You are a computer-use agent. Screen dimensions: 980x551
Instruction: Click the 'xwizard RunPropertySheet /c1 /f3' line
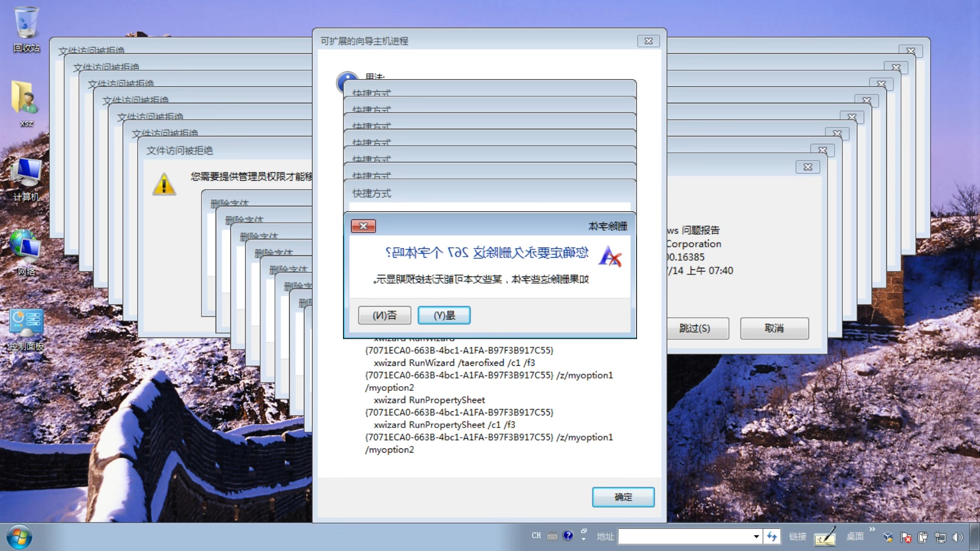click(445, 424)
